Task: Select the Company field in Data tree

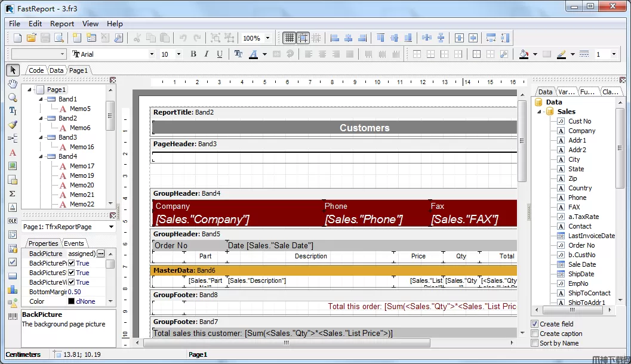Action: point(581,131)
